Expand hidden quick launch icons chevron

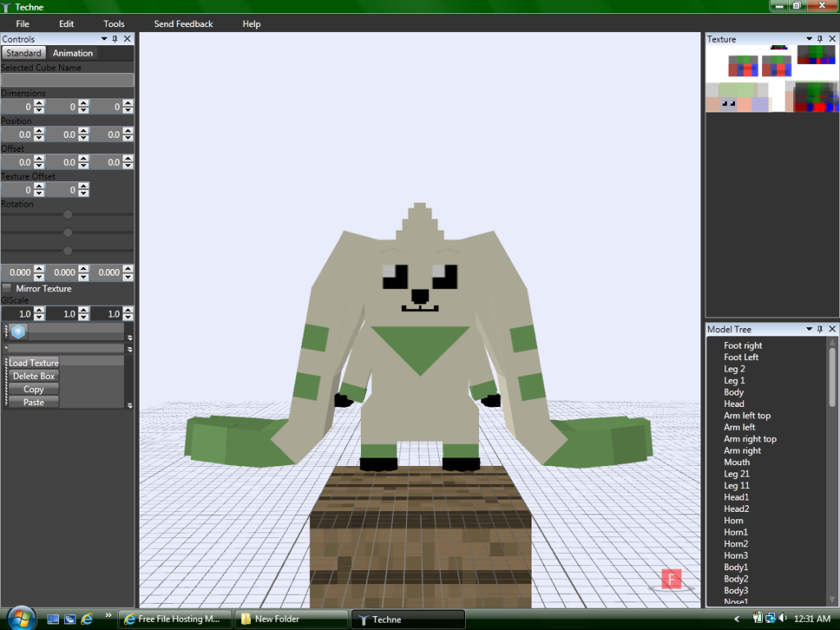coord(108,615)
